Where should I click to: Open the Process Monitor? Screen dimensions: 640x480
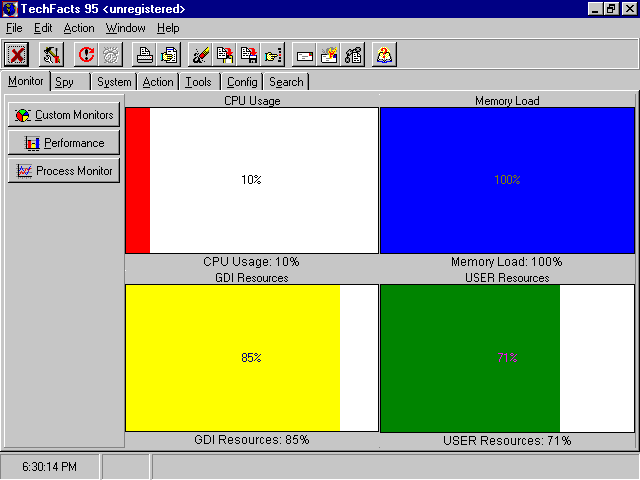tap(65, 171)
